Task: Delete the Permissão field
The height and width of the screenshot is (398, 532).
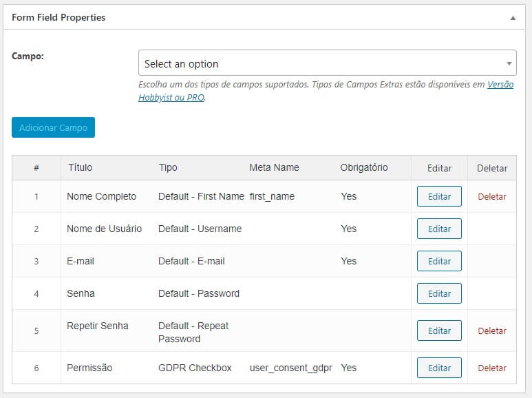Action: pyautogui.click(x=491, y=368)
